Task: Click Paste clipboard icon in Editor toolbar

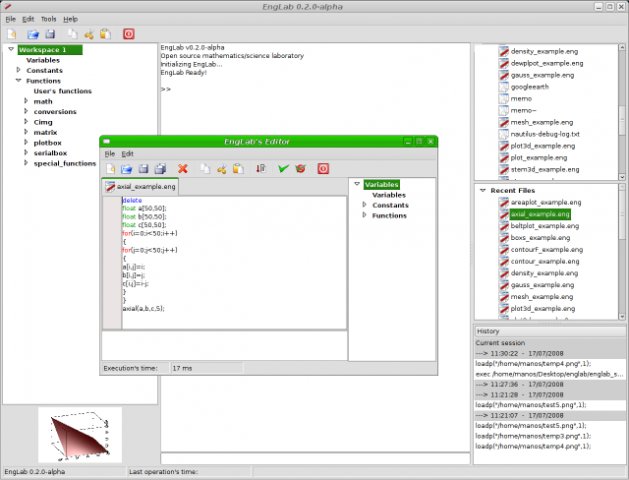Action: click(x=238, y=169)
